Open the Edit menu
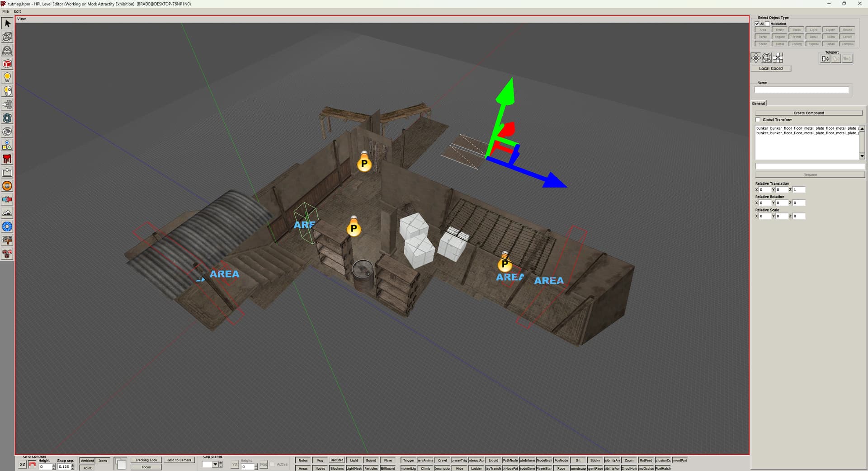 click(x=18, y=11)
